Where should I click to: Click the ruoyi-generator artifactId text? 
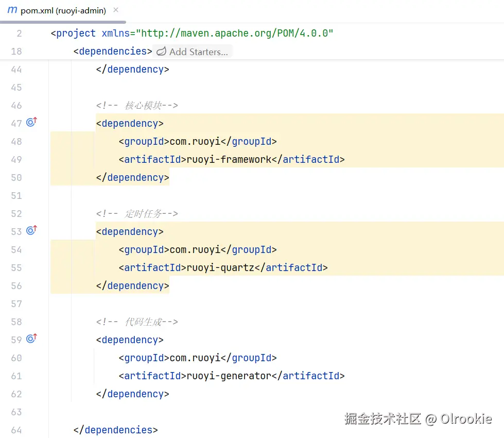[229, 376]
